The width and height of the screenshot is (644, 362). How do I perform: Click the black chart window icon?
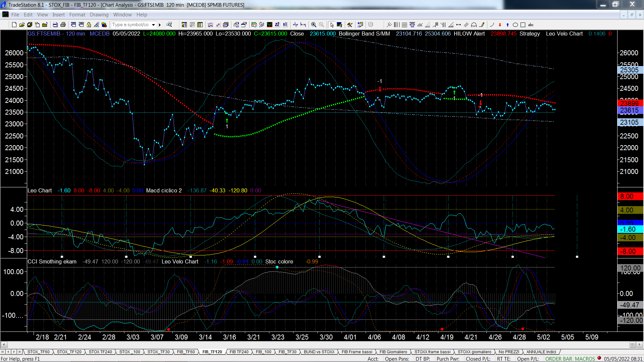(269, 25)
